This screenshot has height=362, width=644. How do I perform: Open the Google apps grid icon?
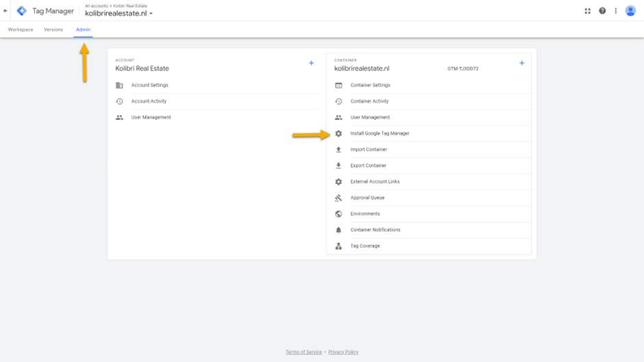coord(587,11)
